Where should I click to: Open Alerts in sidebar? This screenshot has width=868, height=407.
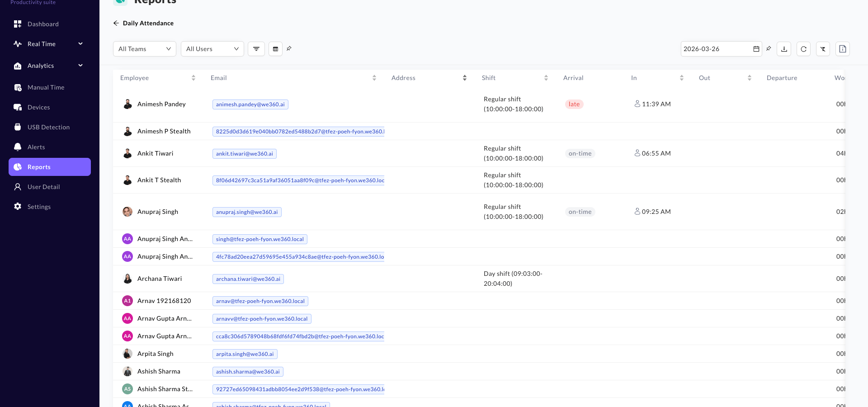[x=50, y=147]
